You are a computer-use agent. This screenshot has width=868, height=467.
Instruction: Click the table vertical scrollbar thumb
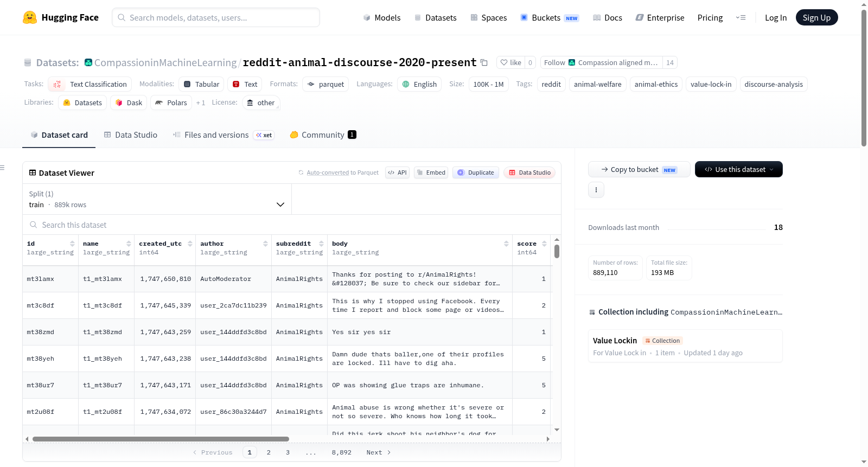(557, 251)
